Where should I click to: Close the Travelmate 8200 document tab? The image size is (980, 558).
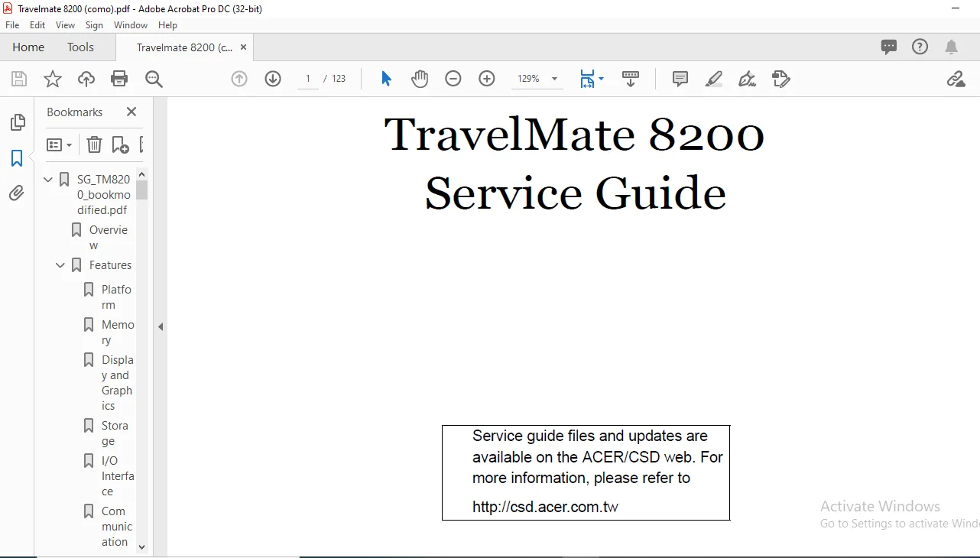coord(244,47)
